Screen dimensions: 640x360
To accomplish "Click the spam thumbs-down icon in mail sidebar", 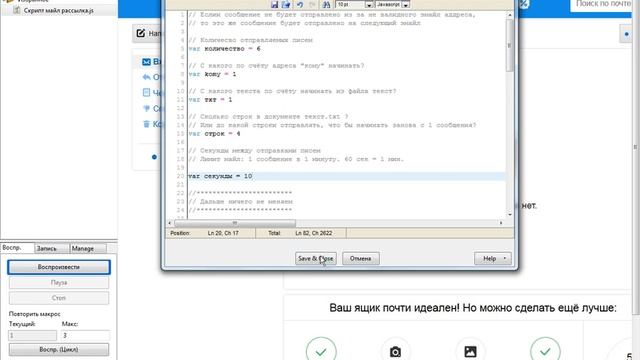I will tap(147, 108).
